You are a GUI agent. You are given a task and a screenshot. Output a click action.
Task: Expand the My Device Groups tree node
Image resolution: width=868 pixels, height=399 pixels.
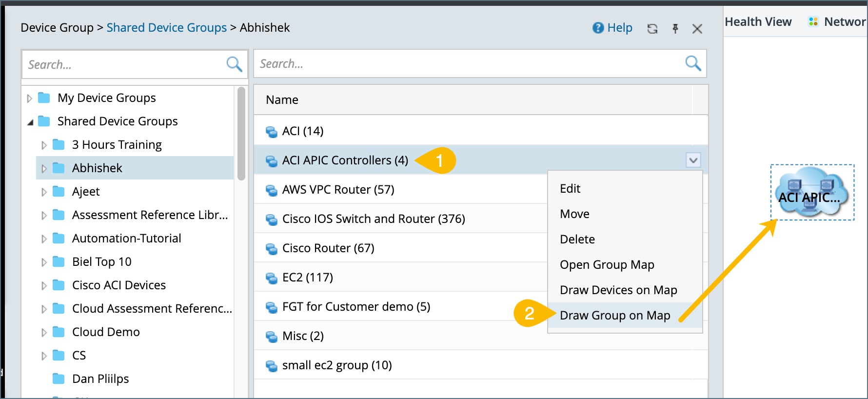(x=30, y=98)
